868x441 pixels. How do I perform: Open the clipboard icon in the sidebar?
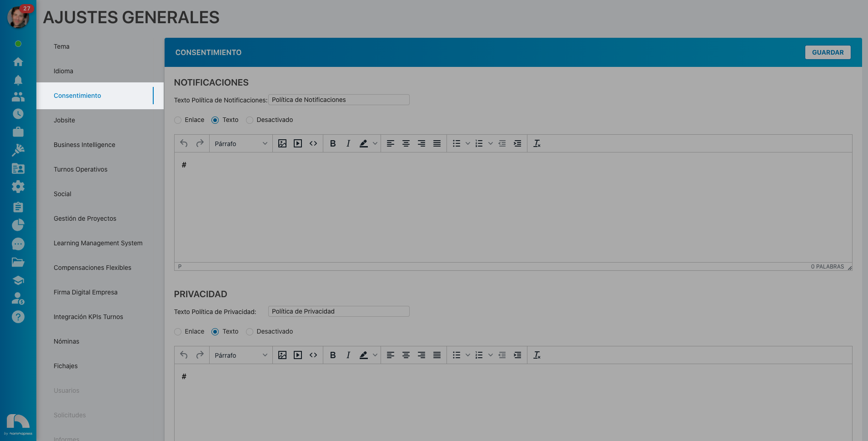pyautogui.click(x=18, y=207)
